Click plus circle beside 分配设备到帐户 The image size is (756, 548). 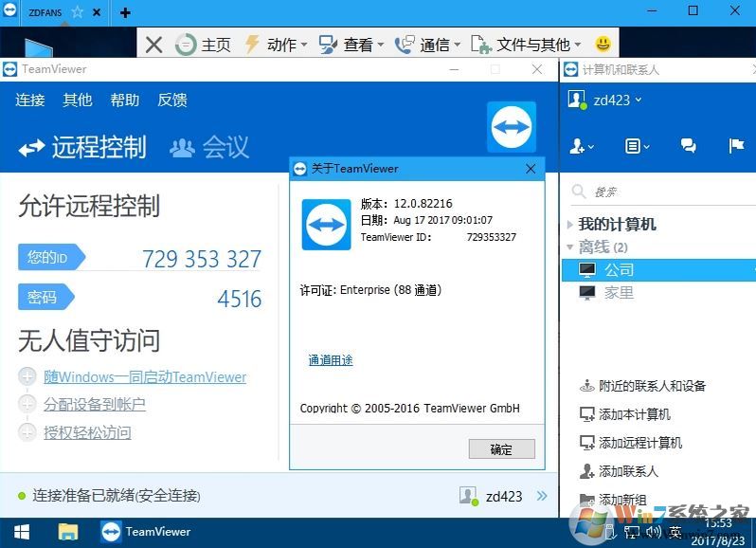pyautogui.click(x=27, y=404)
